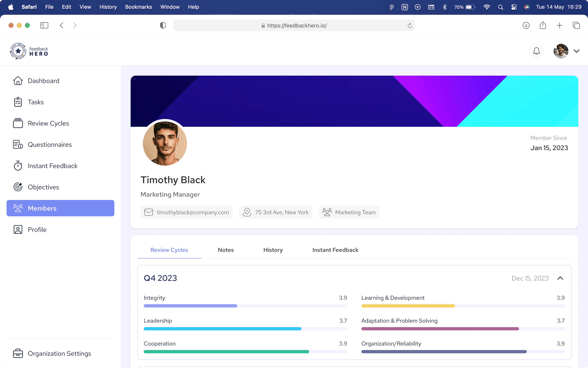
Task: Click the Safari share icon
Action: (x=543, y=25)
